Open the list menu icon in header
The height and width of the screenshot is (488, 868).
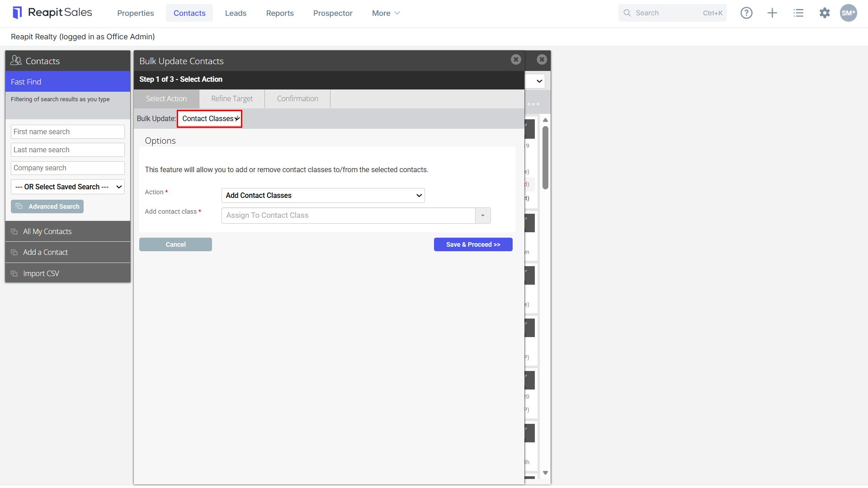pos(798,13)
